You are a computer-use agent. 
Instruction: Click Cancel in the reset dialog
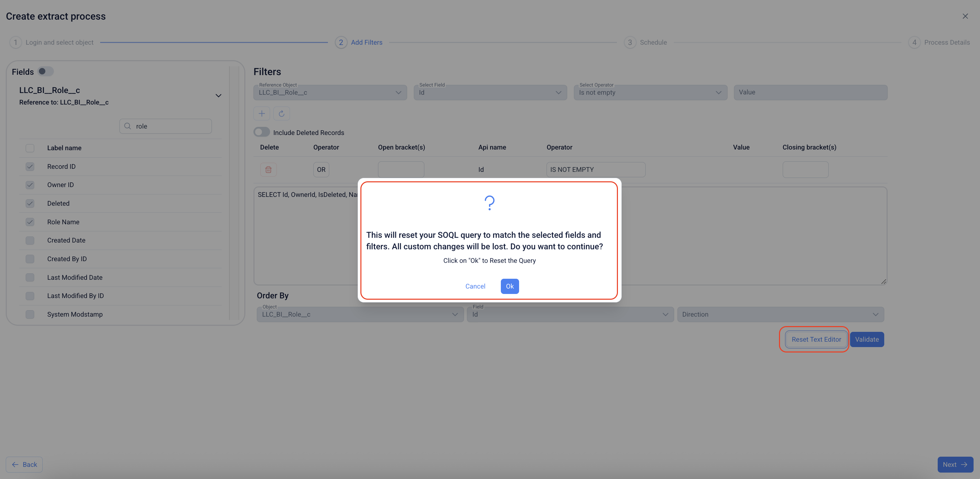(x=475, y=286)
